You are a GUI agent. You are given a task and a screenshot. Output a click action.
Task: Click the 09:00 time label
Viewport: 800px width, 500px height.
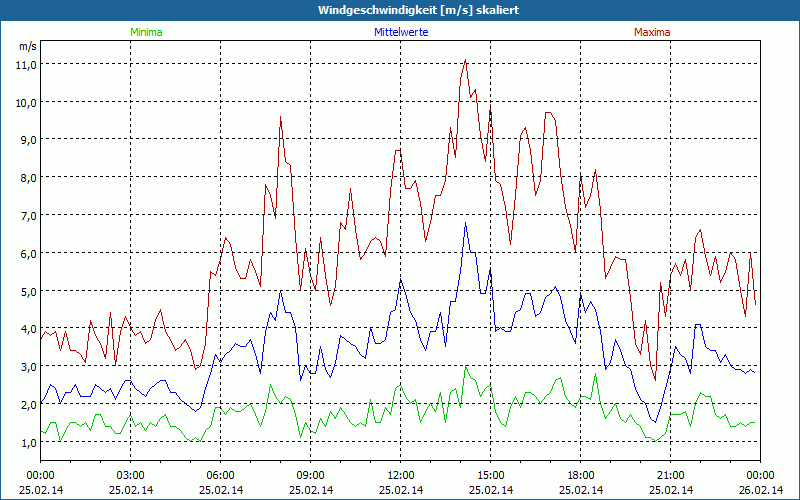(x=311, y=475)
